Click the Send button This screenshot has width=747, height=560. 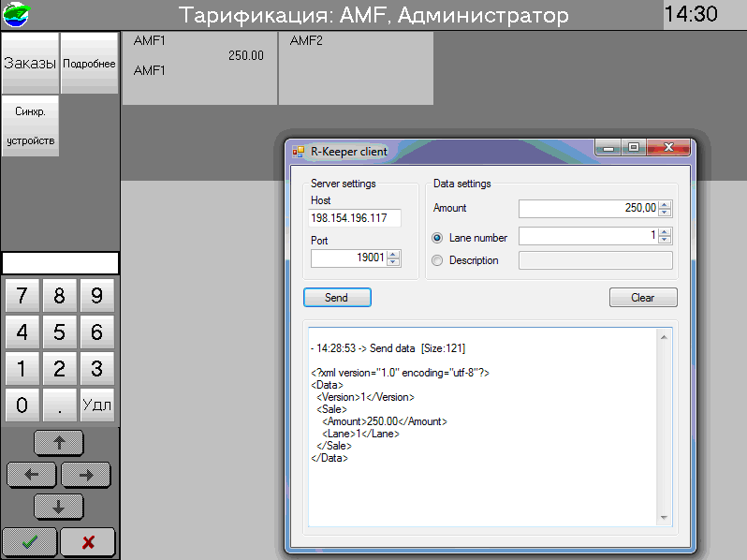[x=337, y=298]
